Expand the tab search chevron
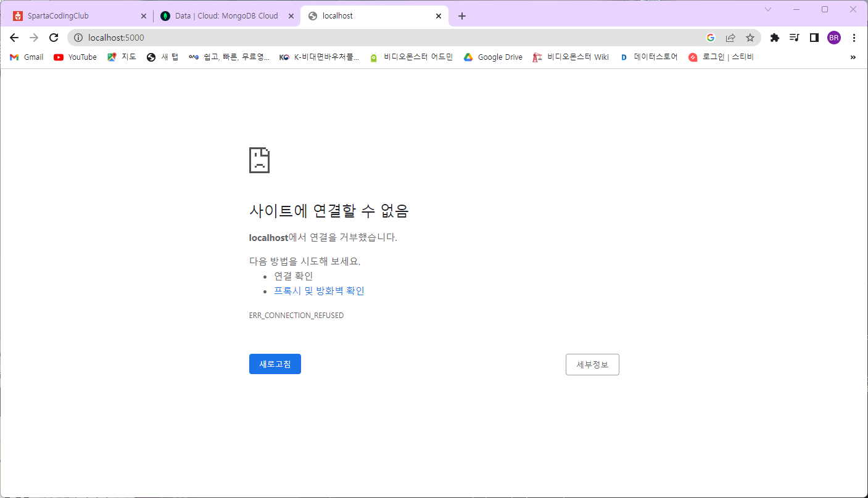This screenshot has width=868, height=498. [768, 9]
